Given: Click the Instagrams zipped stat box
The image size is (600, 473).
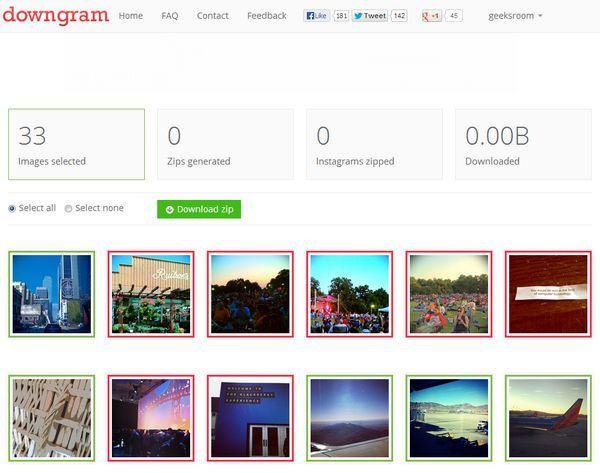Looking at the screenshot, I should [374, 144].
